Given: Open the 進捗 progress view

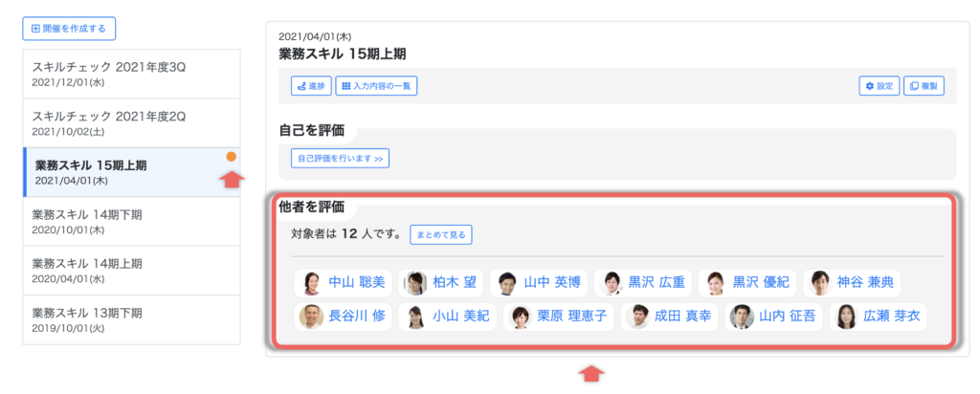Looking at the screenshot, I should [x=311, y=86].
